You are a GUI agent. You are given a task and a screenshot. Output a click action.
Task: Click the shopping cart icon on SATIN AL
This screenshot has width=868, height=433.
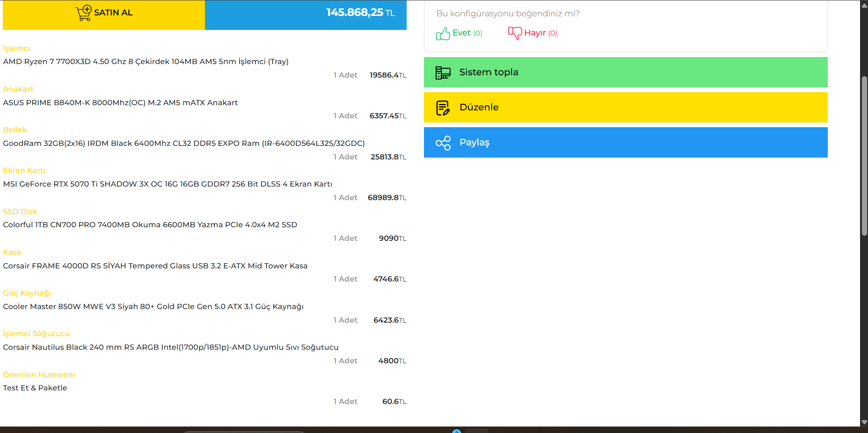[x=84, y=13]
